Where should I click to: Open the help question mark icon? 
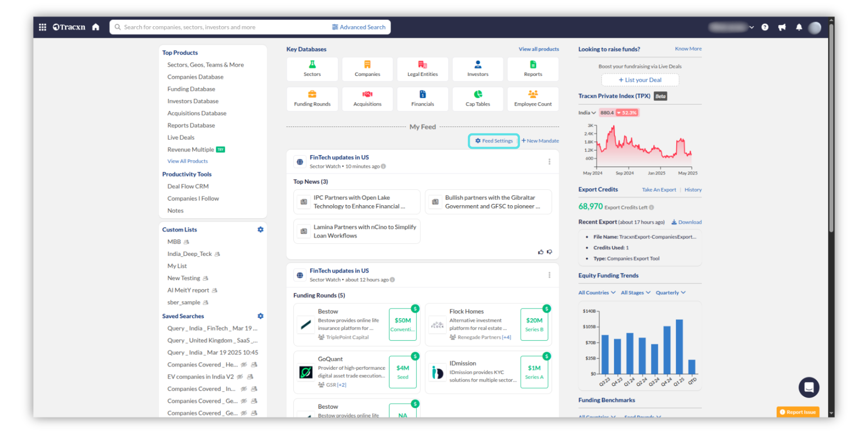(764, 27)
